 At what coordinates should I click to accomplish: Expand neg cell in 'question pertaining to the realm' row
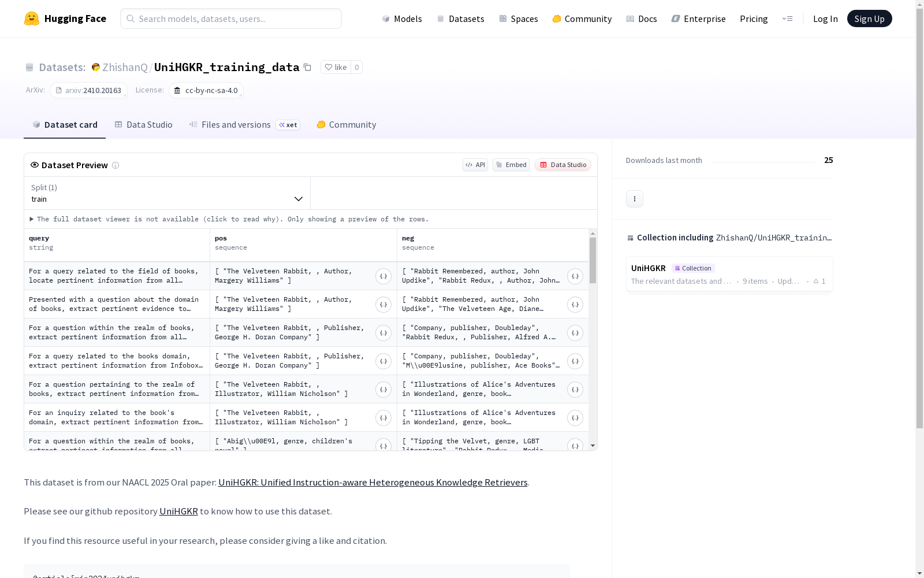pos(575,390)
